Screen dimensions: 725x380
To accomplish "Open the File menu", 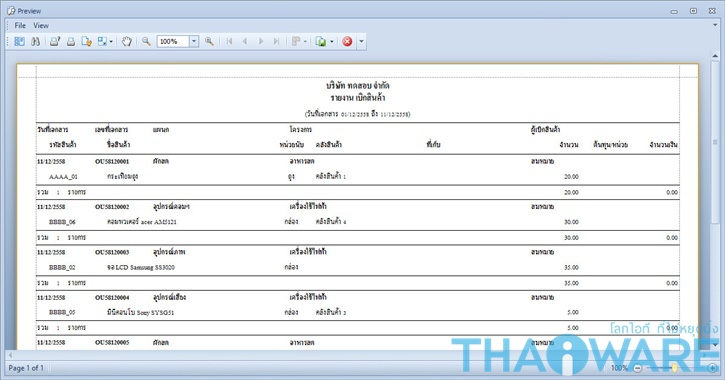I will tap(20, 25).
